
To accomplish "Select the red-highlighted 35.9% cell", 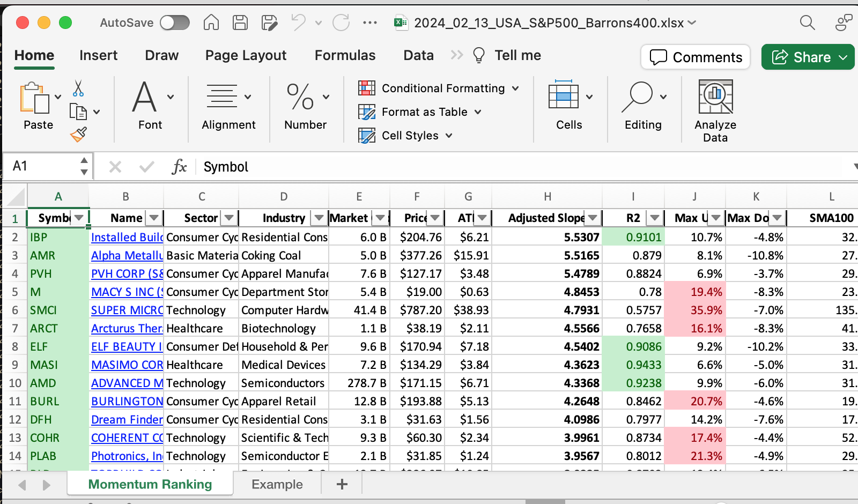I will click(695, 310).
